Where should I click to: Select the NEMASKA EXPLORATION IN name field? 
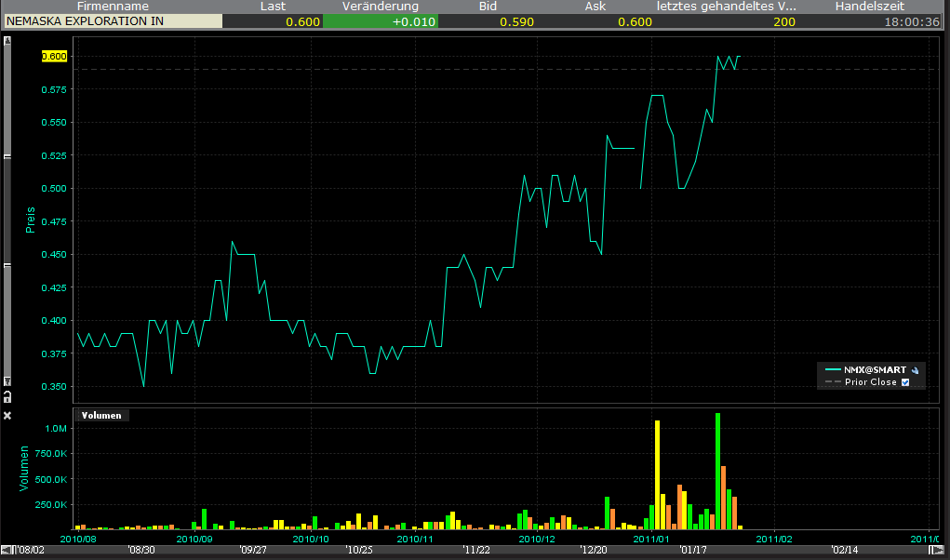114,21
